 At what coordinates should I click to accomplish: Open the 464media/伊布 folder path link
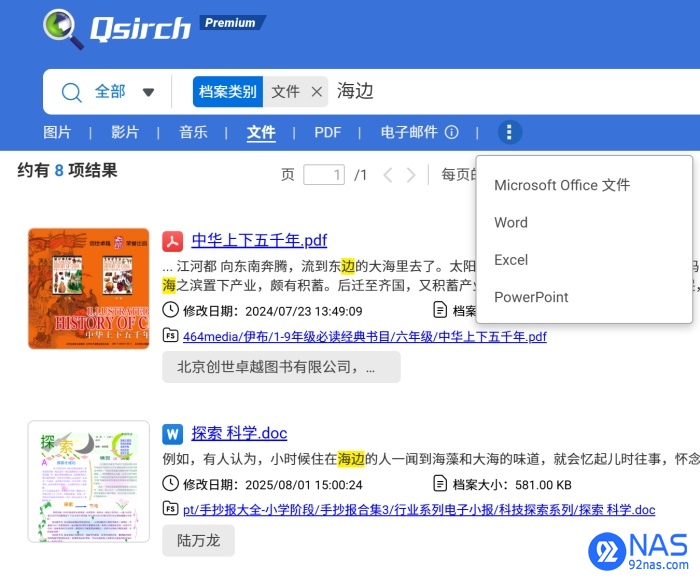pos(365,337)
